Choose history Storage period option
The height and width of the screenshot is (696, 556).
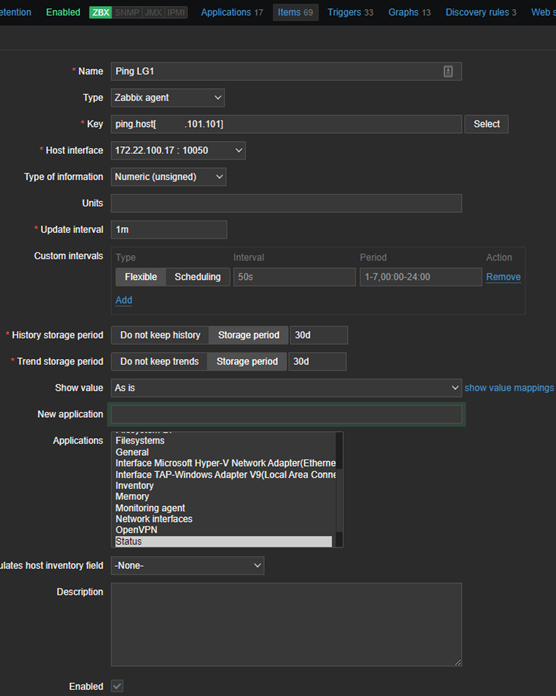[248, 335]
